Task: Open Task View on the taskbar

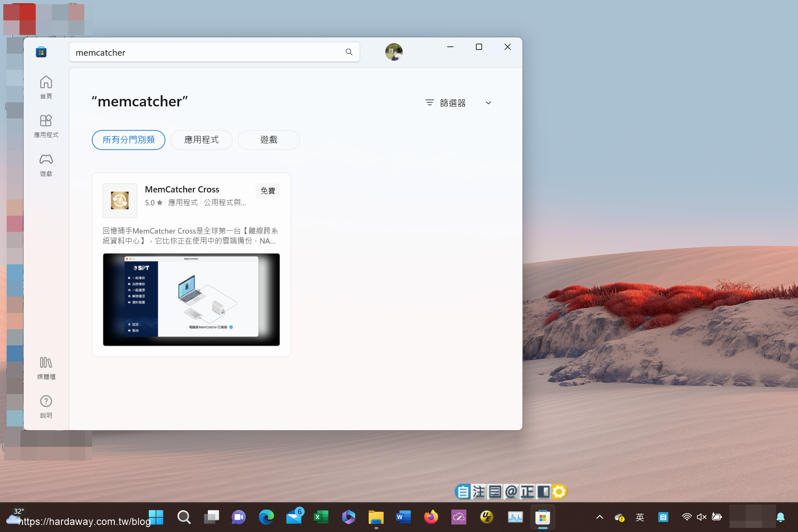Action: click(x=211, y=517)
